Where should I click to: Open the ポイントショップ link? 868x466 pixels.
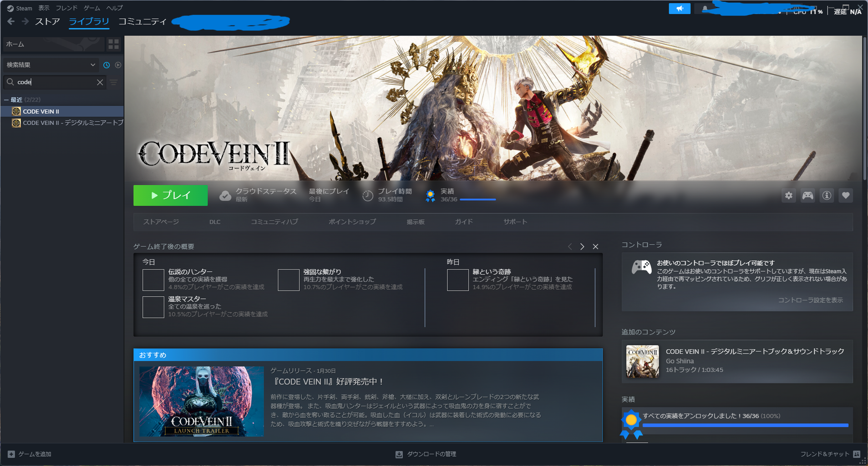[352, 222]
